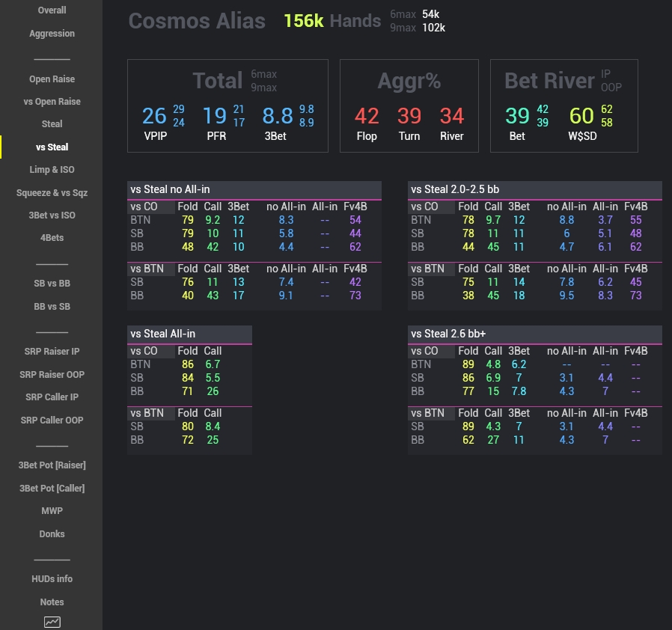Open Squeeze & vs Sqz statistics
Image resolution: width=672 pixels, height=630 pixels.
52,192
